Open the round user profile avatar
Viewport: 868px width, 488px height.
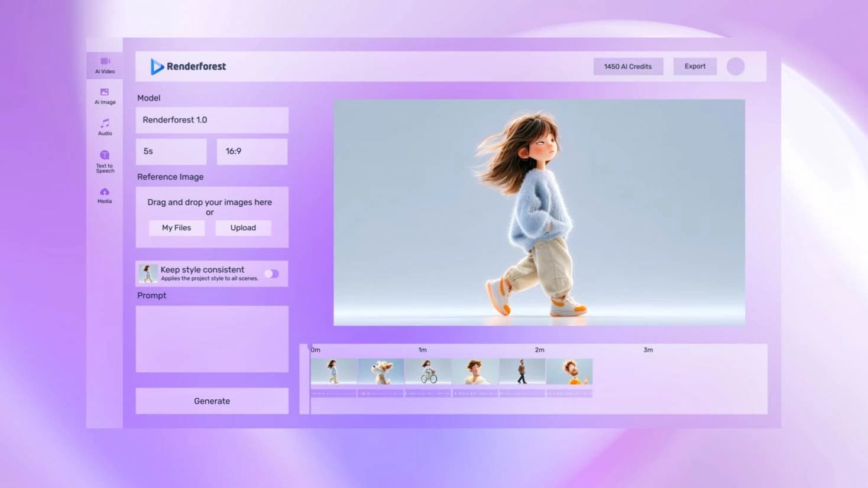point(735,67)
